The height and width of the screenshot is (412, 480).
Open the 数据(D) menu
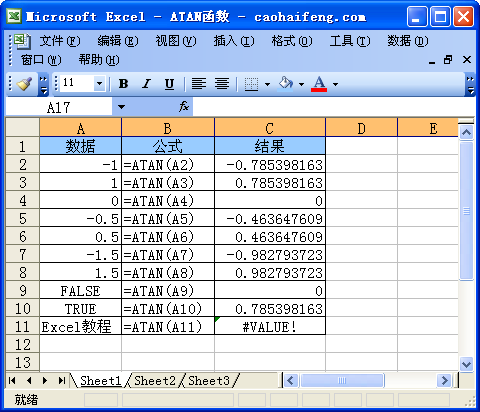point(408,41)
